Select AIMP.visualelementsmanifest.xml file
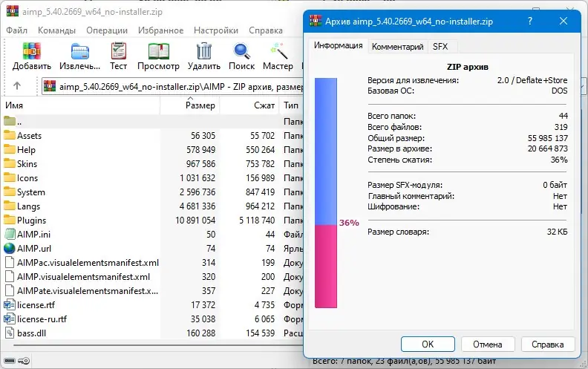The image size is (588, 369). click(x=83, y=277)
